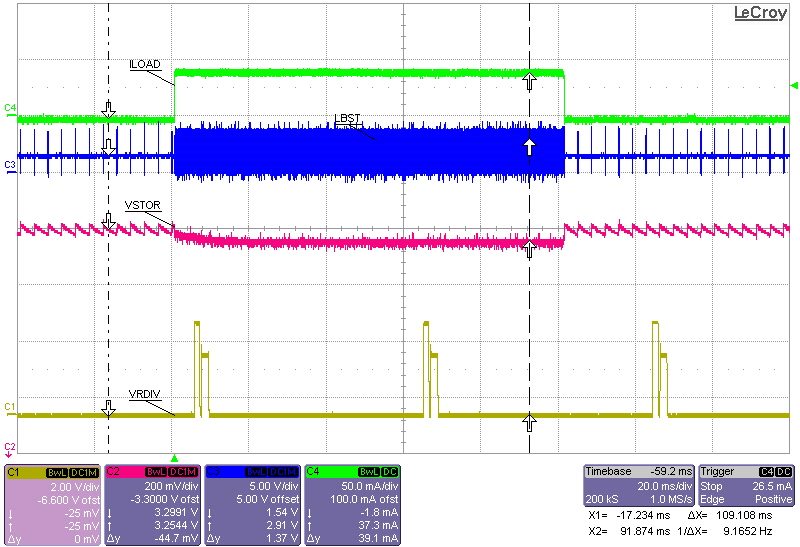
Task: Open the blue C3 channel descriptor box
Action: pyautogui.click(x=251, y=505)
